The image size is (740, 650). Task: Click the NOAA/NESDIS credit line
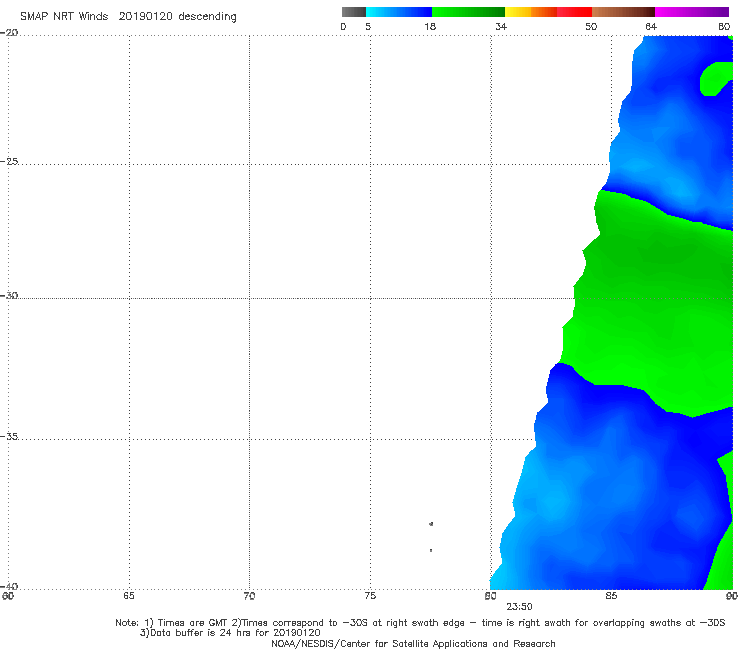[413, 643]
